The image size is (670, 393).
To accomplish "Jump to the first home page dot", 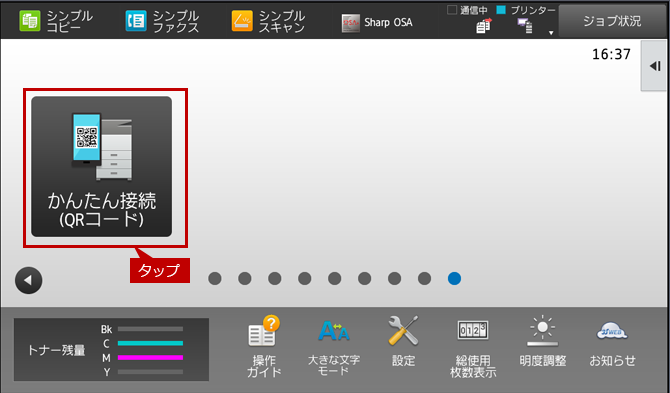I will [215, 279].
